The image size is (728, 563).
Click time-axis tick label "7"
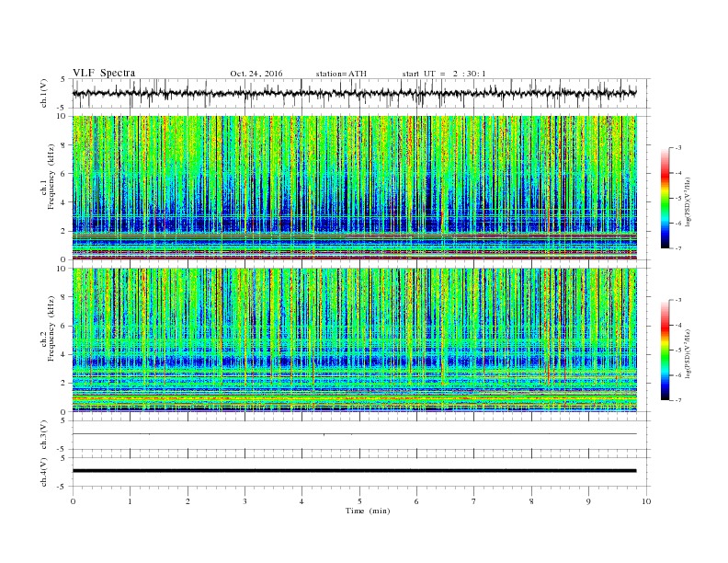pyautogui.click(x=474, y=501)
